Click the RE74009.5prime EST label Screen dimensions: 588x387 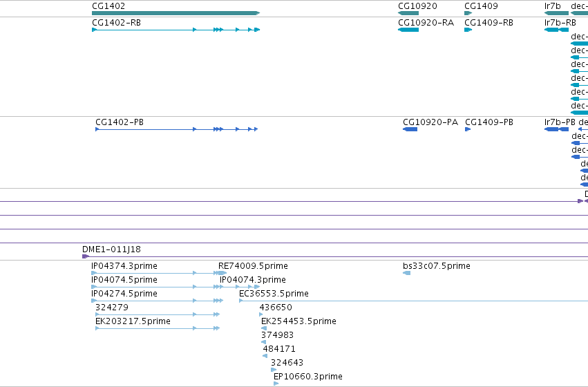(253, 266)
